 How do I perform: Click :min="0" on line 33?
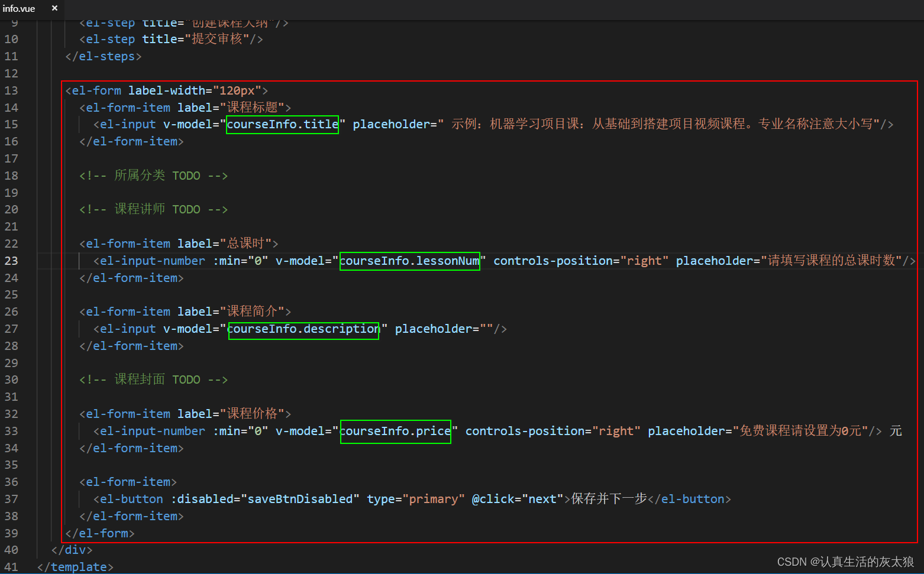pyautogui.click(x=240, y=431)
